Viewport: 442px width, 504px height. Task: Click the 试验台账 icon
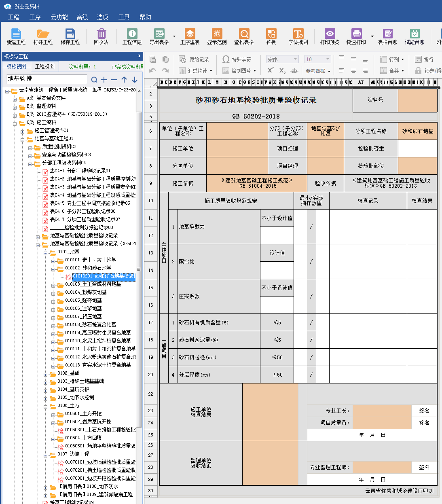[x=415, y=36]
